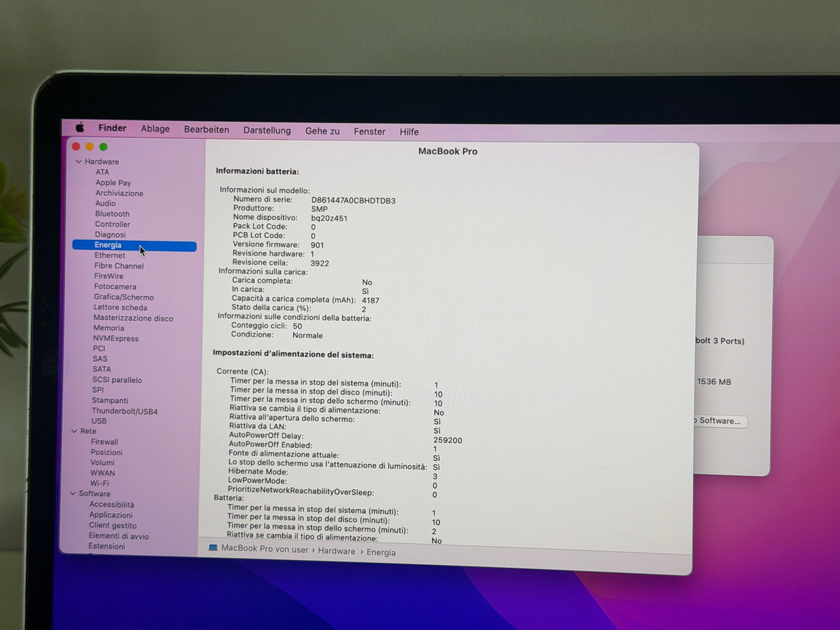840x630 pixels.
Task: Click the Condizione value Normale
Action: click(x=308, y=335)
